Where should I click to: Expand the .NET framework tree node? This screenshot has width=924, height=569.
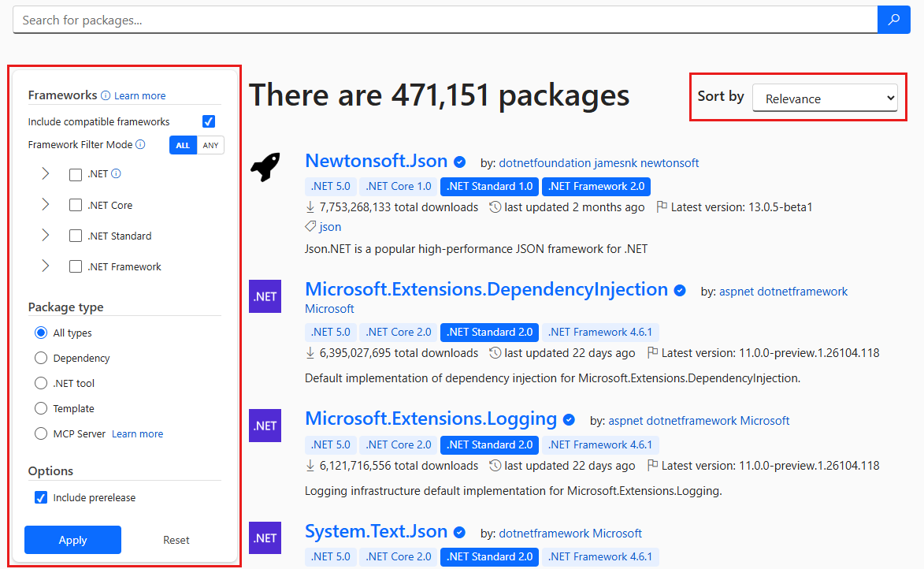click(x=46, y=173)
